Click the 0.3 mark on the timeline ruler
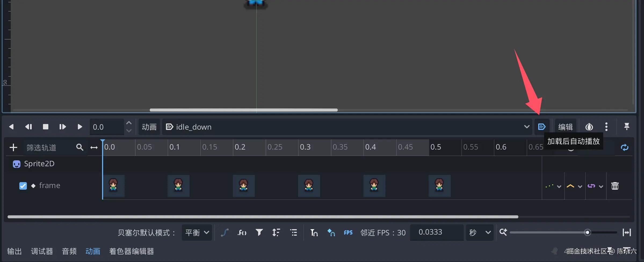This screenshot has height=262, width=644. (x=305, y=147)
